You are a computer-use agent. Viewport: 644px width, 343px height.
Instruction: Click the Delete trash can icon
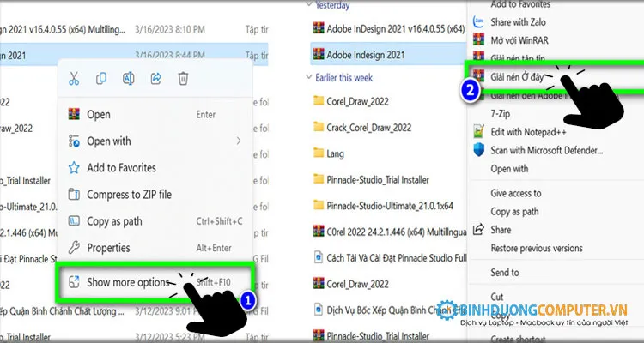coord(183,78)
